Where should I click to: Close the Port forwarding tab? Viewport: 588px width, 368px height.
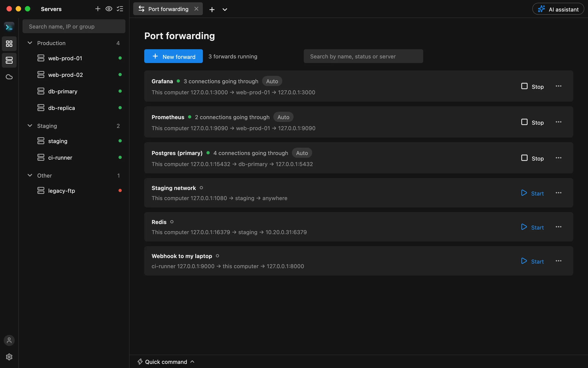tap(196, 9)
